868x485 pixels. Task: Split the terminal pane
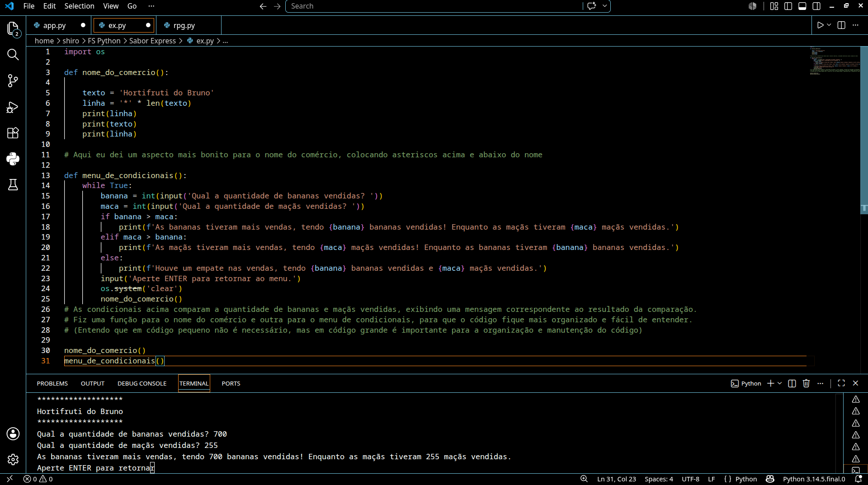pos(792,383)
